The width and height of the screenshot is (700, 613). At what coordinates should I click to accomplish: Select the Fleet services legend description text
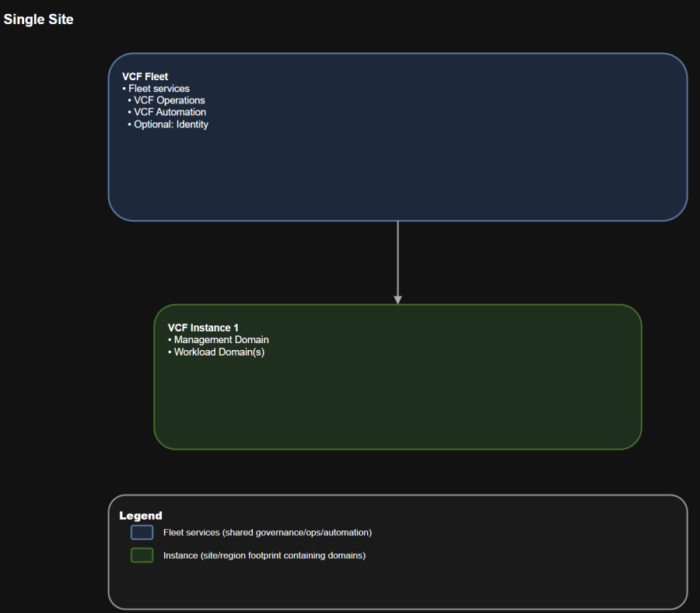268,533
